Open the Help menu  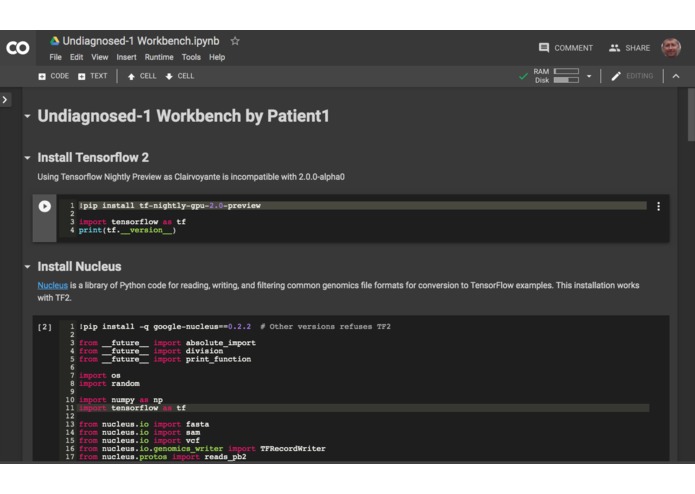217,57
